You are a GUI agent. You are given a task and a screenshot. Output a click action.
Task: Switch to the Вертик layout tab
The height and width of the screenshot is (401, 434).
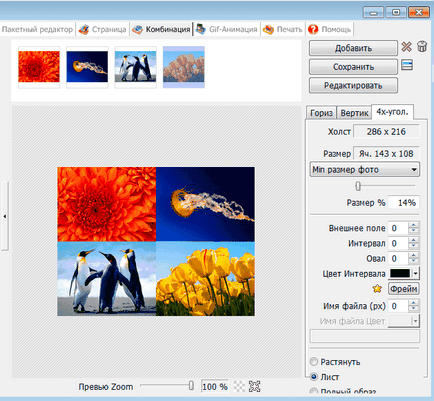(x=354, y=113)
